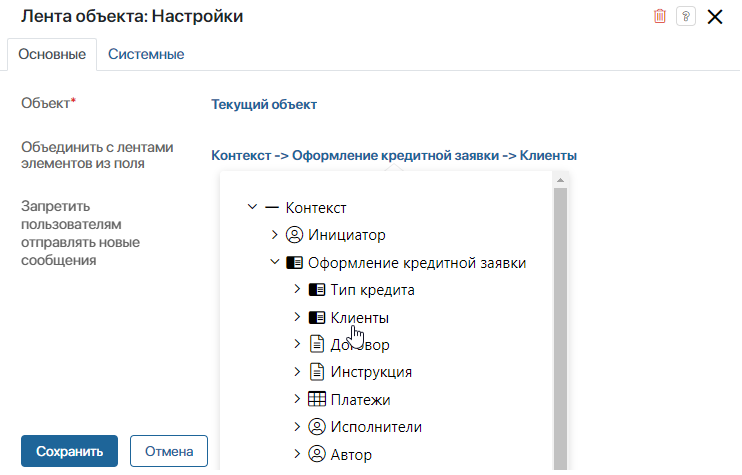Click the user icon beside Инициатор
This screenshot has height=475, width=742.
tap(294, 235)
